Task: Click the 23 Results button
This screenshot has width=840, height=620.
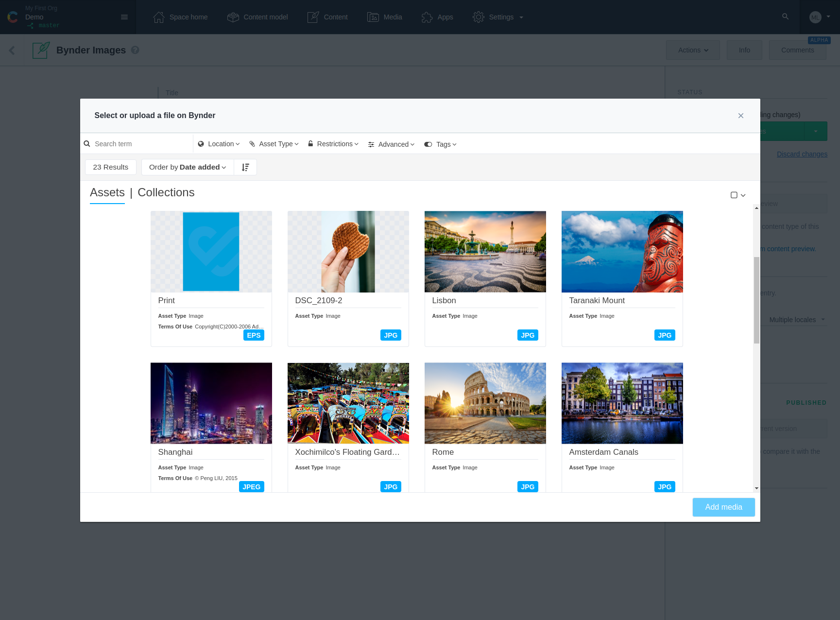Action: tap(111, 167)
